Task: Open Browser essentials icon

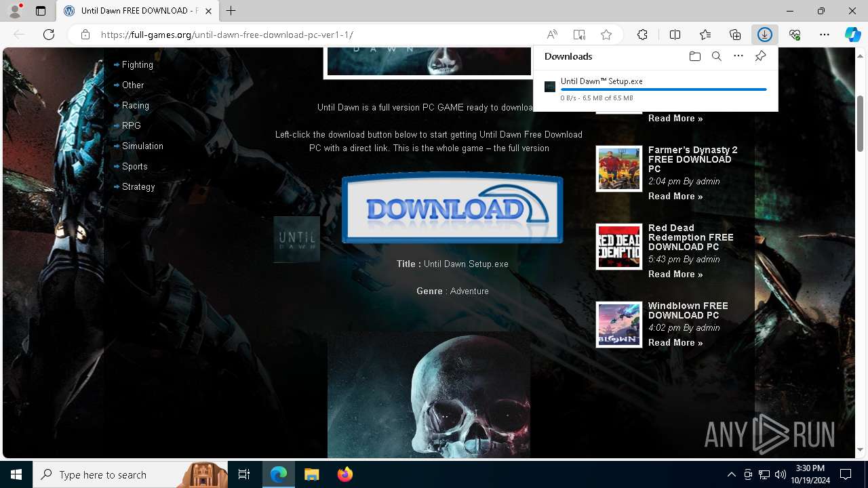Action: (x=795, y=35)
